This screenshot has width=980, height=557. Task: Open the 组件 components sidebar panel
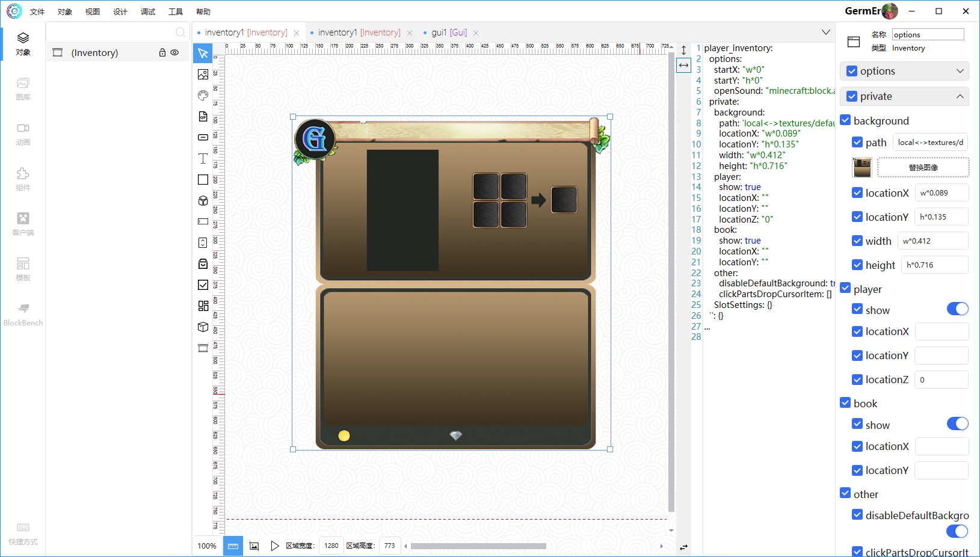23,179
